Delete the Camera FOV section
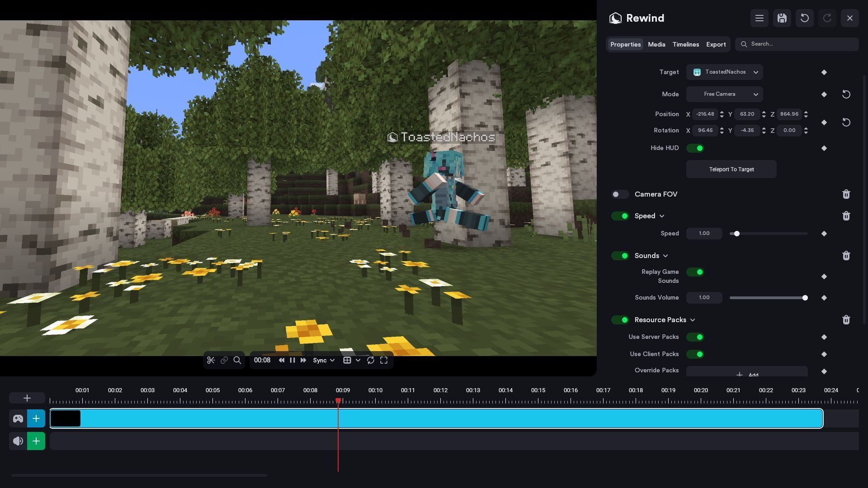This screenshot has width=868, height=488. click(846, 194)
